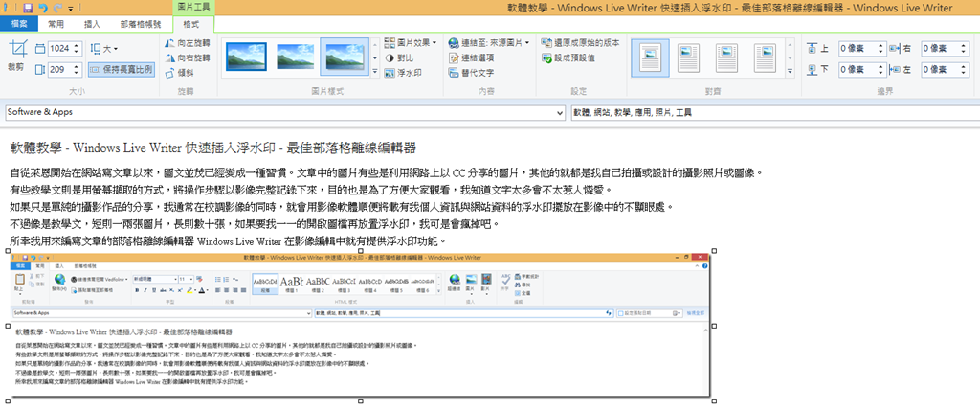Apply the third drop-shadow picture style
This screenshot has height=411, width=980.
coord(345,57)
